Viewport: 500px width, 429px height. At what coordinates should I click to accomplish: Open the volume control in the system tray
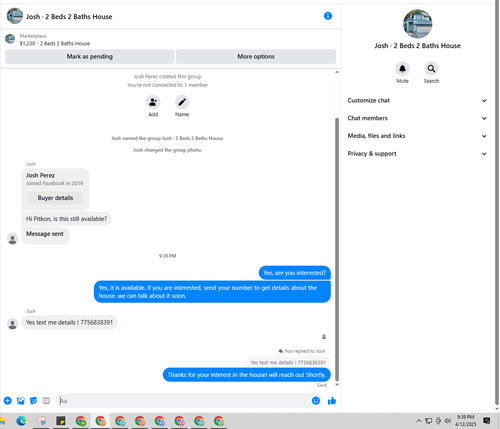click(x=447, y=421)
